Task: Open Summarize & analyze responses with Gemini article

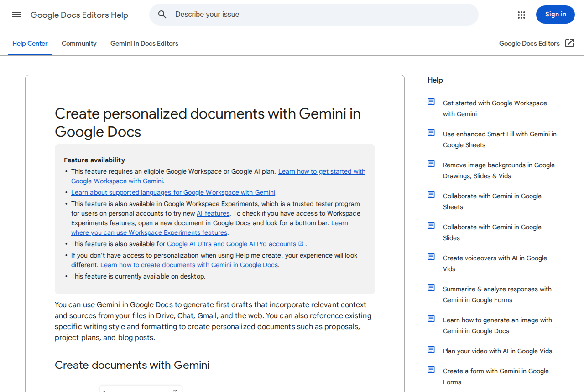Action: point(497,294)
